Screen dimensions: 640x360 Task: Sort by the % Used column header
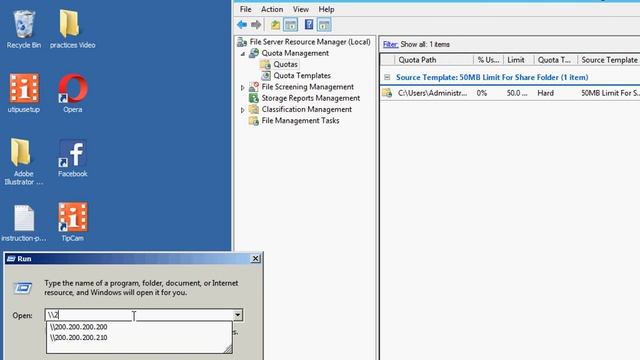tap(488, 60)
